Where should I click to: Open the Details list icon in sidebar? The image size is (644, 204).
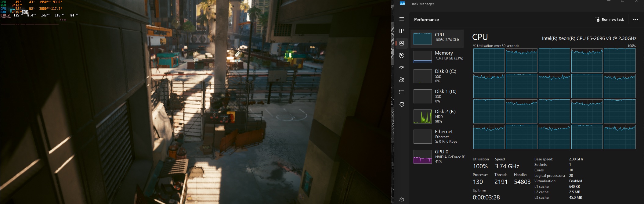click(402, 92)
